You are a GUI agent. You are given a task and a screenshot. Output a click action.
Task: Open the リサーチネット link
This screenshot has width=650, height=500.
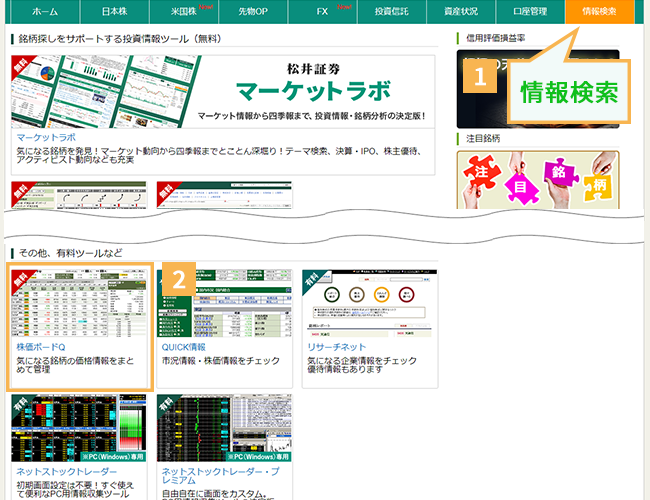tap(337, 347)
